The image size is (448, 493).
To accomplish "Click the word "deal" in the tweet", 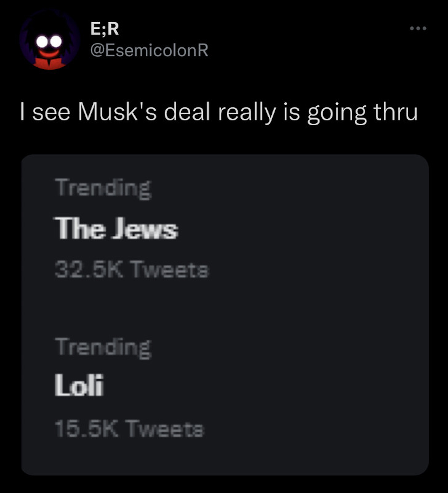I will coord(187,112).
